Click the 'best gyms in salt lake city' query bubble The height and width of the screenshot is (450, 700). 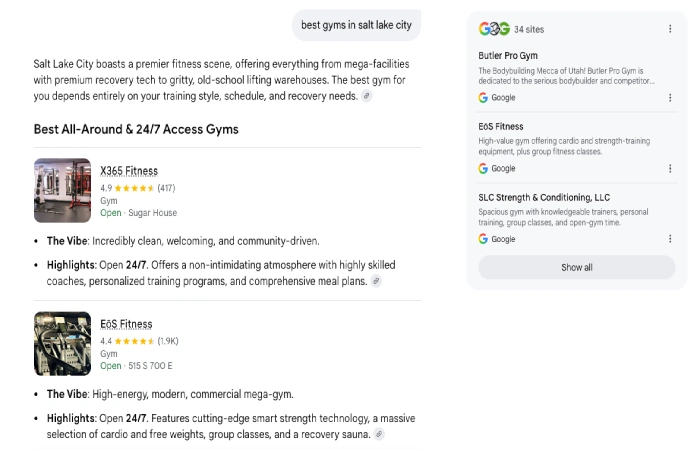point(356,25)
